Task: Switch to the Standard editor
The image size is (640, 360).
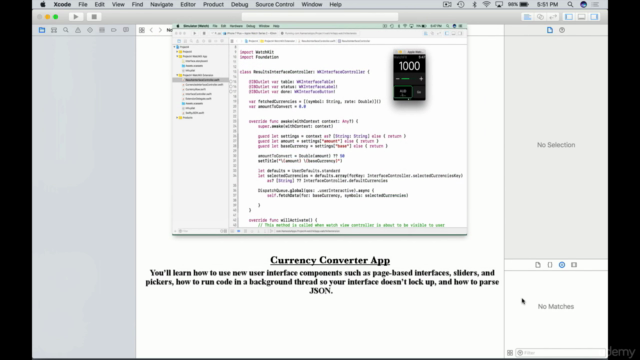Action: [527, 17]
